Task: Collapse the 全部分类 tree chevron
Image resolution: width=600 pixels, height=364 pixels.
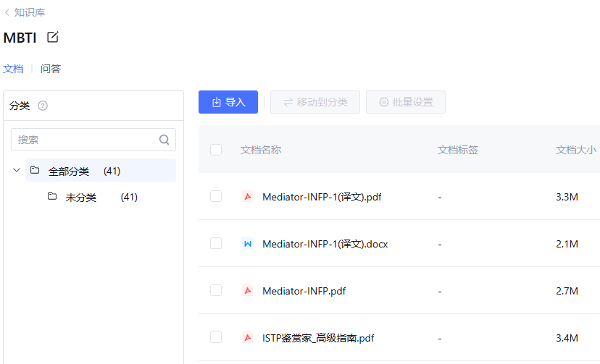Action: click(x=17, y=171)
